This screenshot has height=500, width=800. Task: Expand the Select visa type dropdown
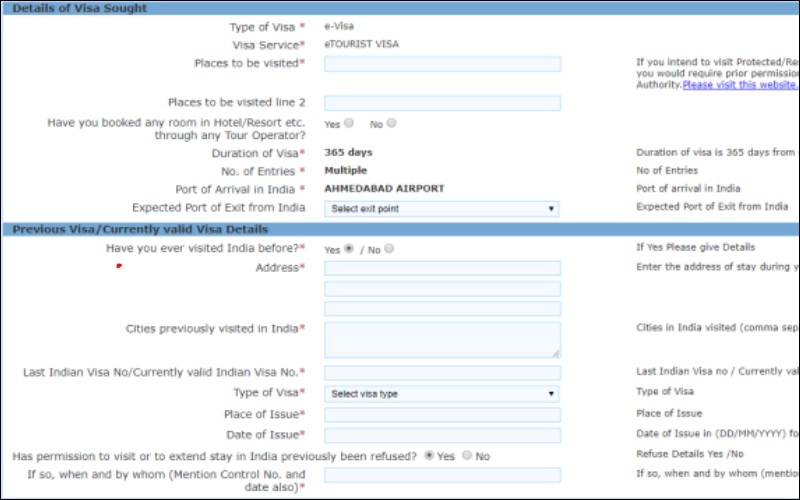(x=442, y=393)
